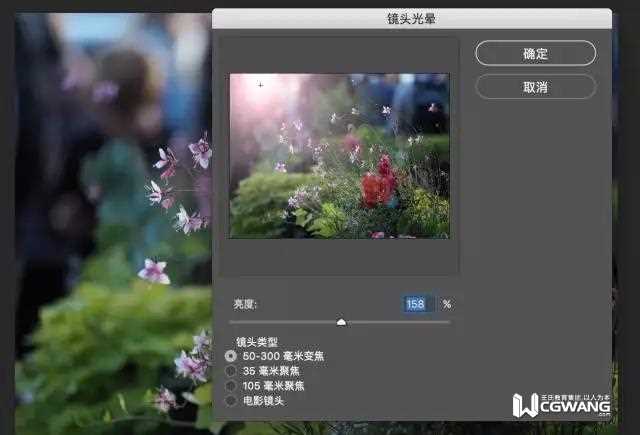The height and width of the screenshot is (435, 640).
Task: Click the flare center crosshair in preview
Action: tap(260, 85)
